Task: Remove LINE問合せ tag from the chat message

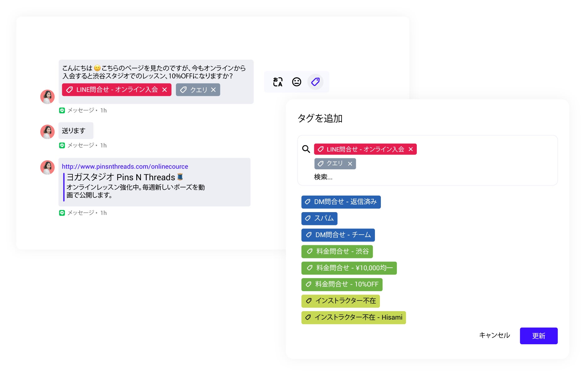Action: pos(165,90)
